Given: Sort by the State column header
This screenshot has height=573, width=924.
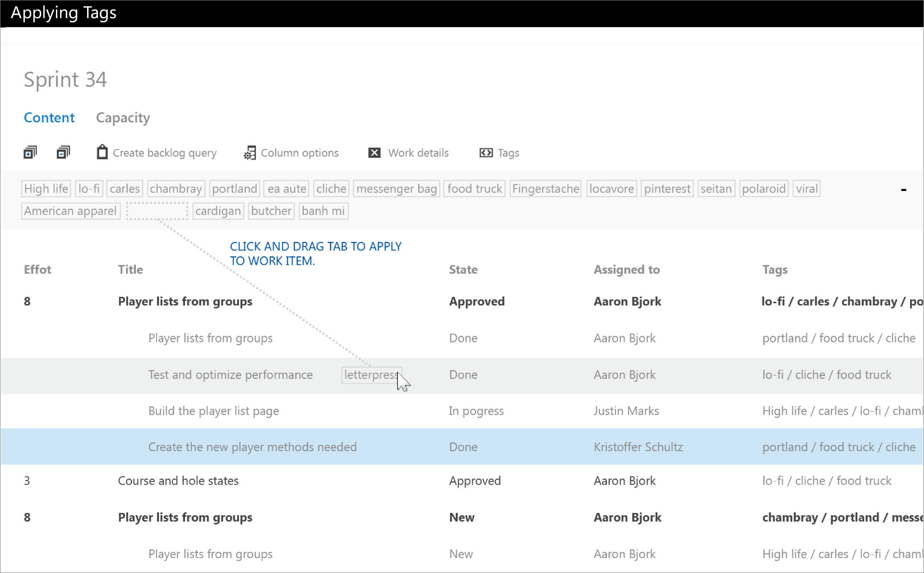Looking at the screenshot, I should click(463, 270).
